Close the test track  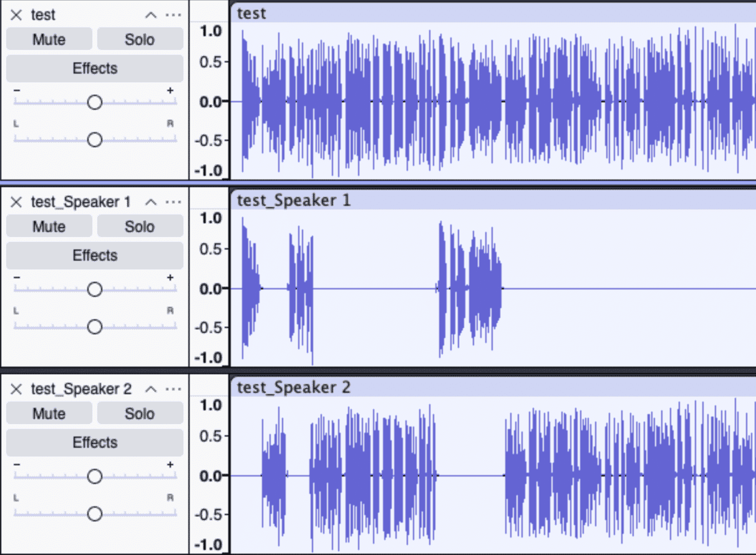[x=16, y=14]
